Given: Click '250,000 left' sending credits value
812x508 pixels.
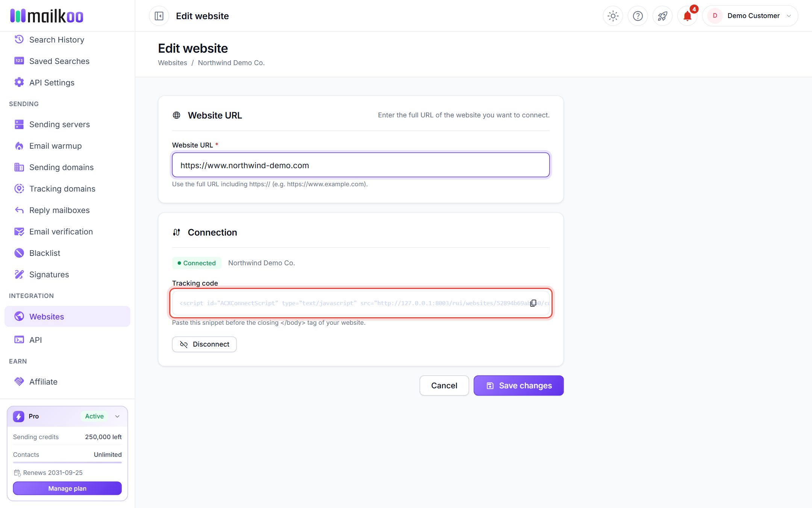Looking at the screenshot, I should coord(103,437).
